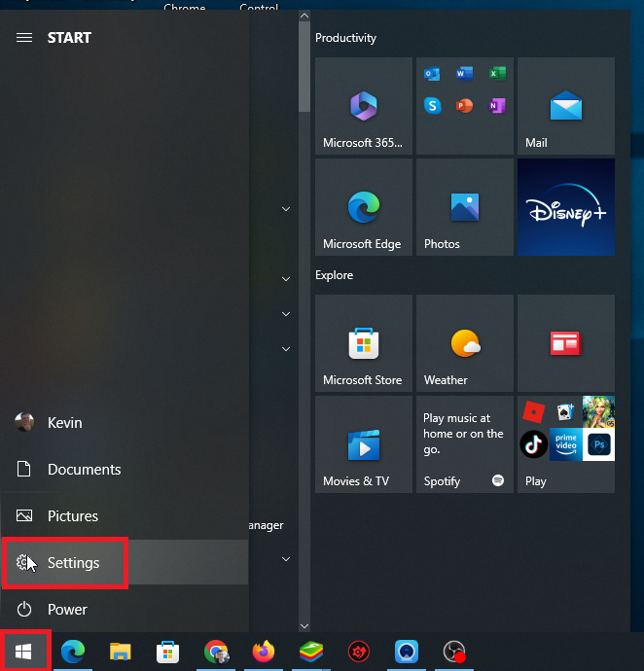Viewport: 644px width, 671px height.
Task: Launch Excel from the Office folder tile
Action: pos(497,74)
